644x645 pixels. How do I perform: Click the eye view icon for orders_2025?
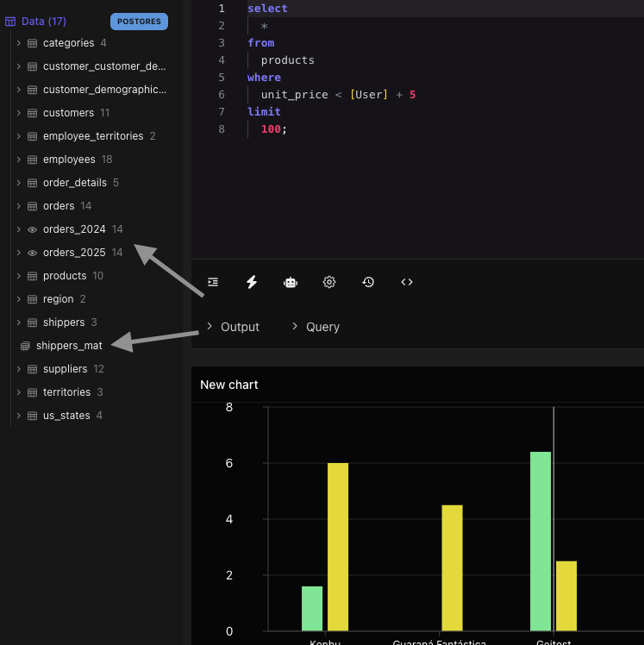click(32, 253)
